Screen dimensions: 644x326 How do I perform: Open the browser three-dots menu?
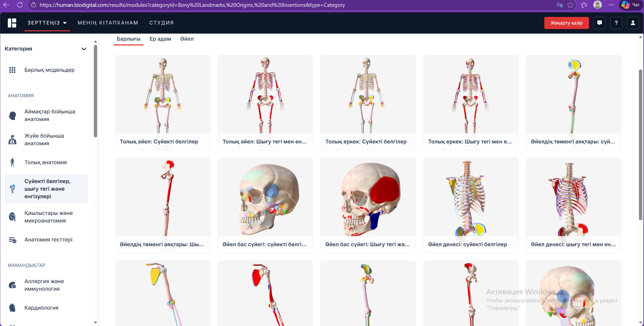[611, 5]
